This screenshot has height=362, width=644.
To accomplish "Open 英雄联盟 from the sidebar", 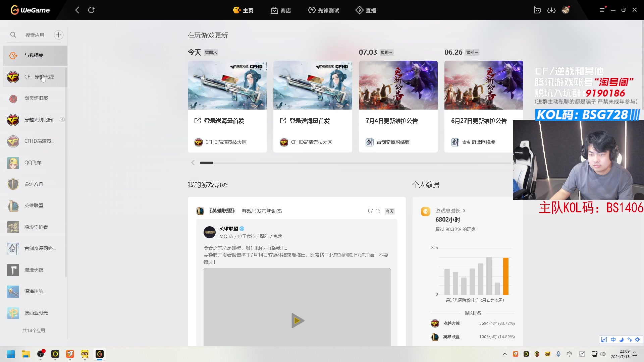I will [x=35, y=205].
